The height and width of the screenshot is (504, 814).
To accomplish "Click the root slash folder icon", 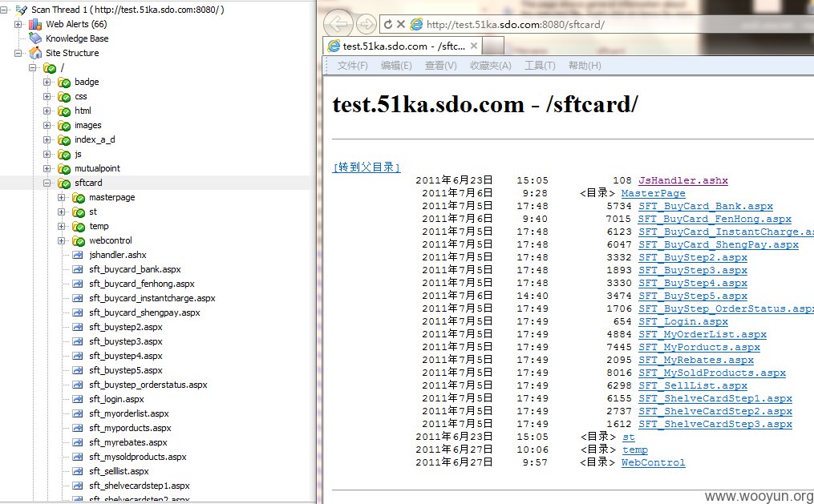I will 50,68.
